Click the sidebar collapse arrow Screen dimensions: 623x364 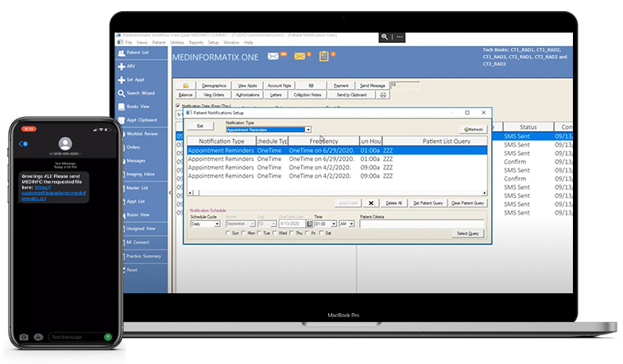pyautogui.click(x=170, y=192)
